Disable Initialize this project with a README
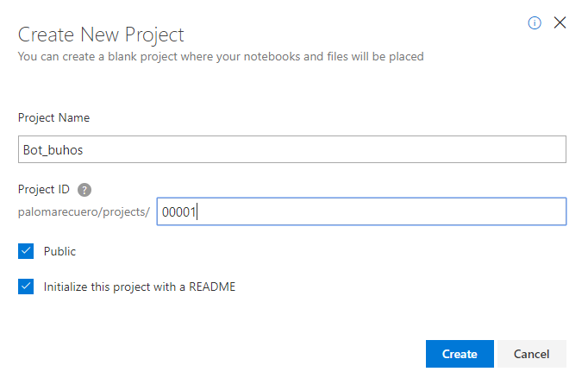588x378 pixels. pyautogui.click(x=26, y=287)
